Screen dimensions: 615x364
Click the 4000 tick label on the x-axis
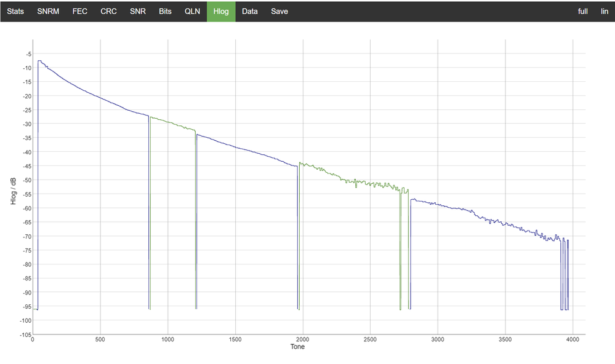[573, 339]
